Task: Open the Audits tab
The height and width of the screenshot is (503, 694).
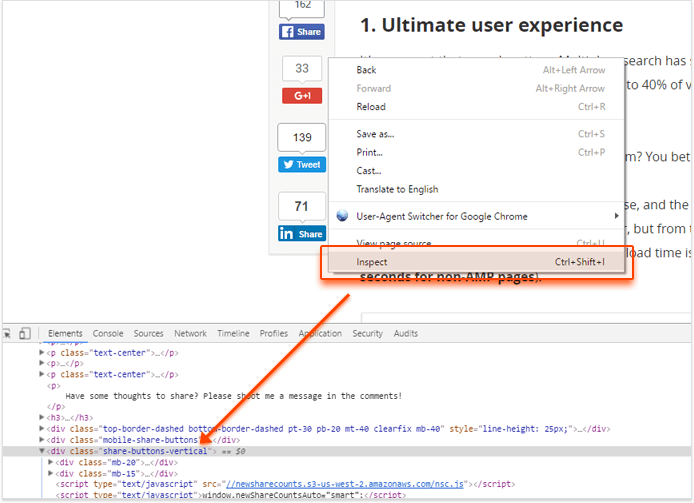Action: [405, 333]
